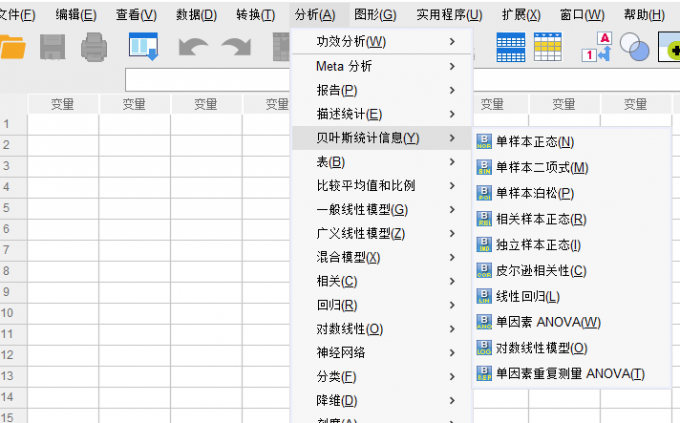Select row header 10
The width and height of the screenshot is (680, 423).
coord(13,313)
